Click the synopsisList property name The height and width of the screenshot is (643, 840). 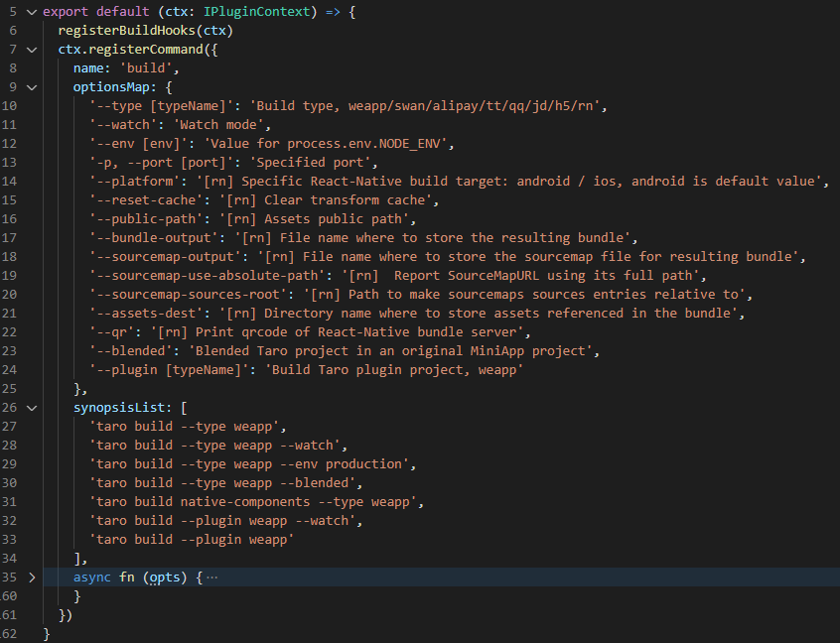[119, 408]
